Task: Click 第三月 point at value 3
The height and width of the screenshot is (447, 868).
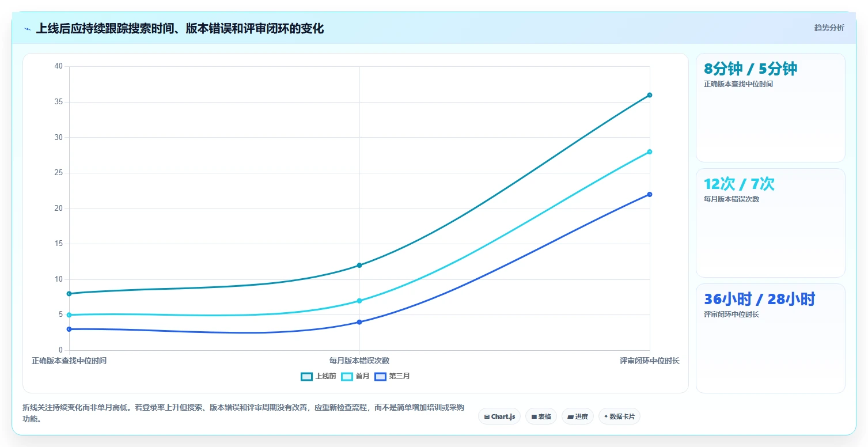Action: [x=69, y=329]
